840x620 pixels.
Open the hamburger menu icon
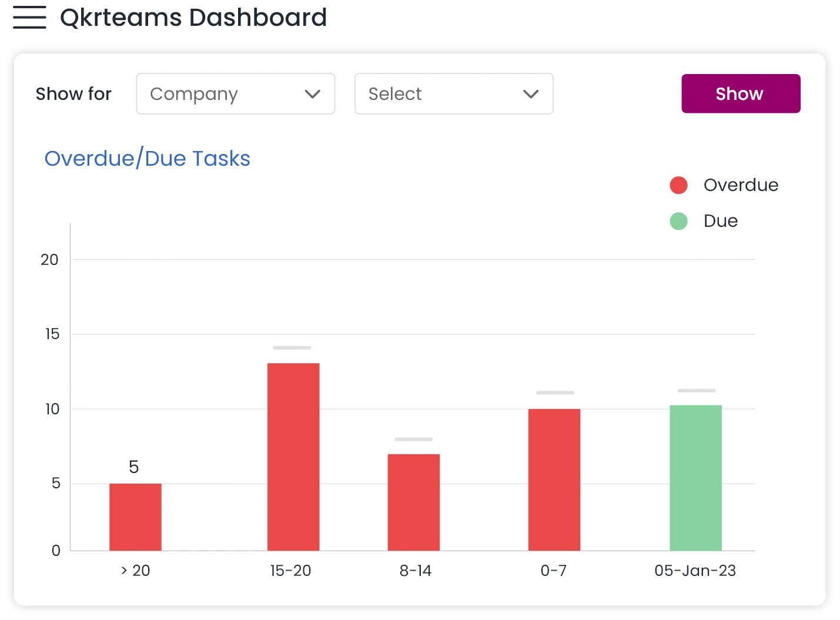tap(28, 18)
